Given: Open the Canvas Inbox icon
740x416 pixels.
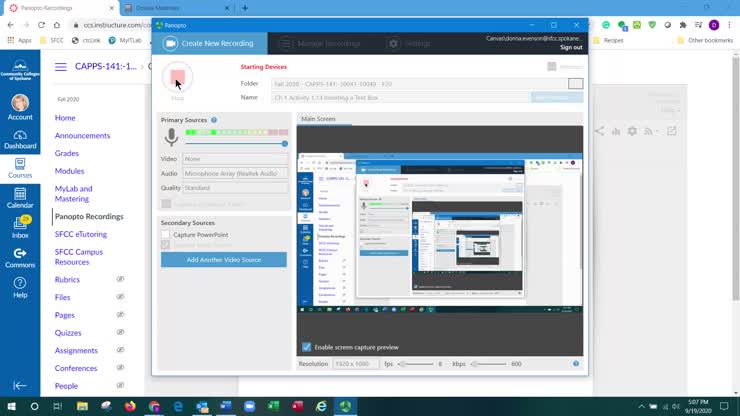Looking at the screenshot, I should click(19, 227).
